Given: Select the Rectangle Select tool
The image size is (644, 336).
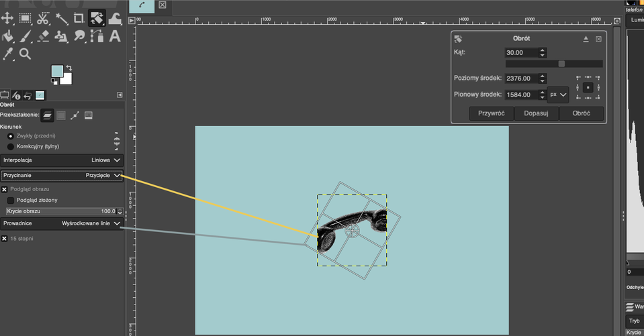Looking at the screenshot, I should pyautogui.click(x=26, y=17).
